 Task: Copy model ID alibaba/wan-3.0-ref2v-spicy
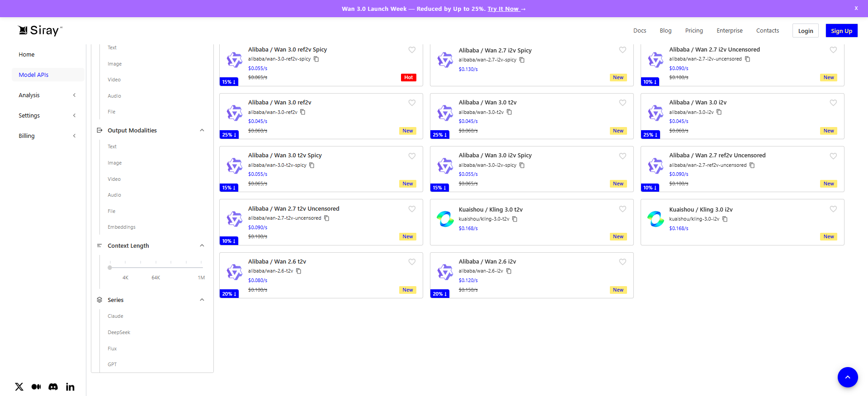[x=316, y=59]
